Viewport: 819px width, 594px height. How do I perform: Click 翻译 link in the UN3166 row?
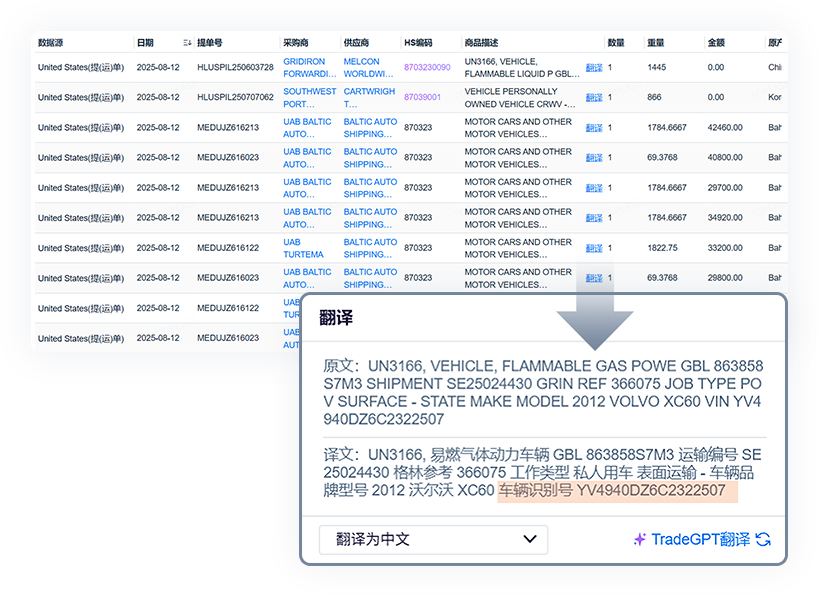[x=594, y=68]
